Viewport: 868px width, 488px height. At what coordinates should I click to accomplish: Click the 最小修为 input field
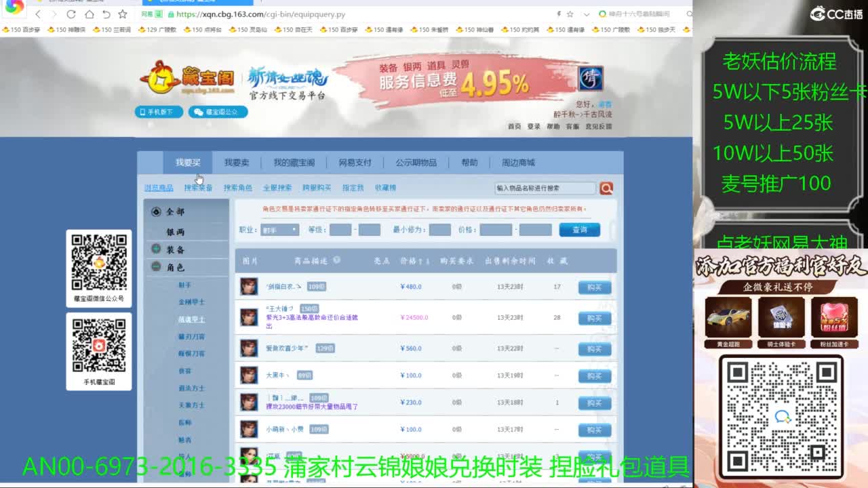click(x=439, y=230)
